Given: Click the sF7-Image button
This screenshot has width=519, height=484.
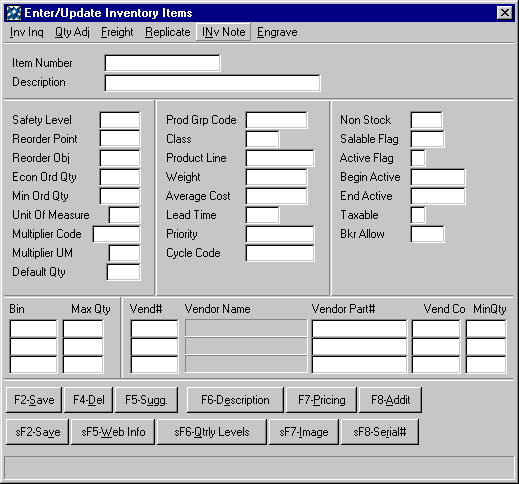Looking at the screenshot, I should [x=304, y=432].
